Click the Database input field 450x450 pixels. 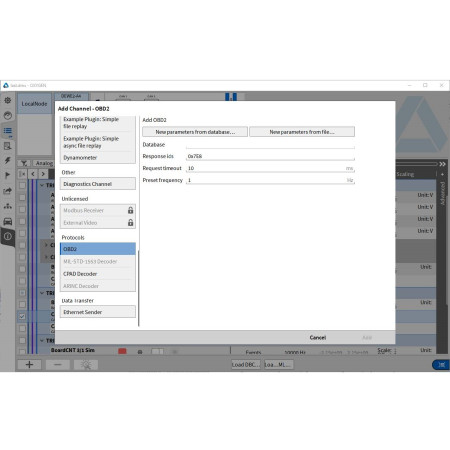[270, 144]
